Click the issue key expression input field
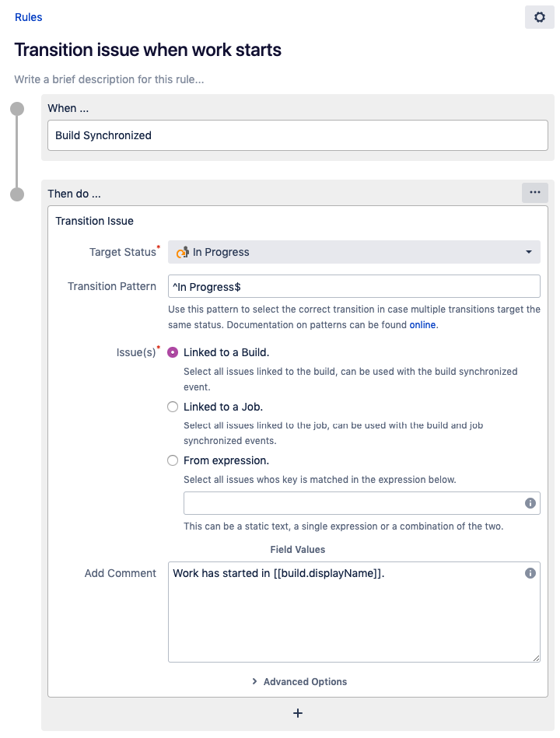This screenshot has height=738, width=560. click(x=362, y=503)
